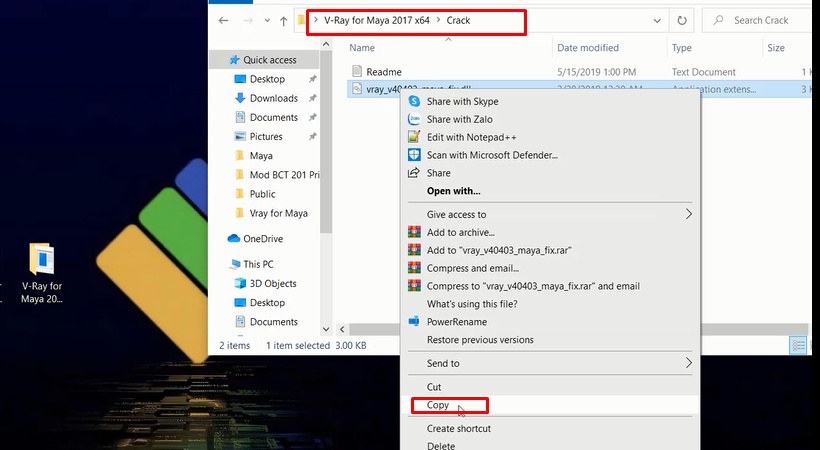The width and height of the screenshot is (820, 450).
Task: Click navigation pane scroll up arrow
Action: [x=326, y=44]
